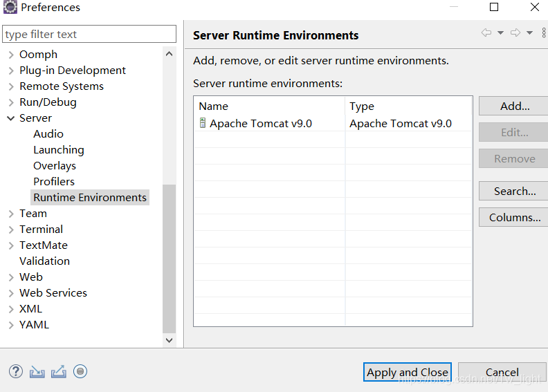The width and height of the screenshot is (548, 392).
Task: Click the Eclipse Preferences window icon
Action: pos(10,7)
